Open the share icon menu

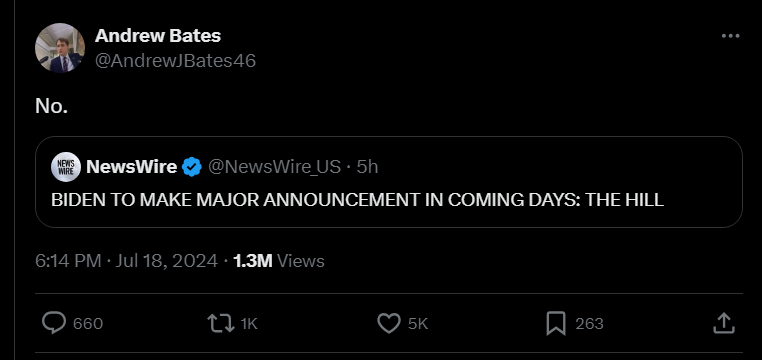pos(723,323)
